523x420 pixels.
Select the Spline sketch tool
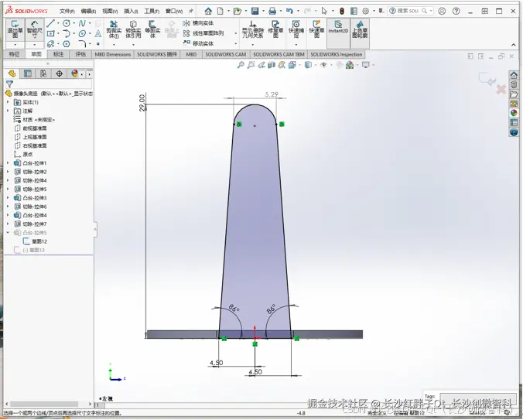(x=82, y=23)
